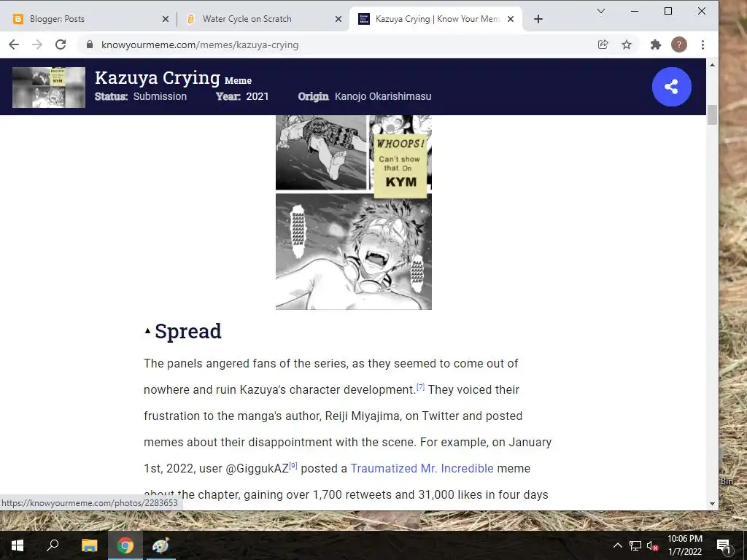Click the Submission status text
This screenshot has width=747, height=560.
click(160, 96)
